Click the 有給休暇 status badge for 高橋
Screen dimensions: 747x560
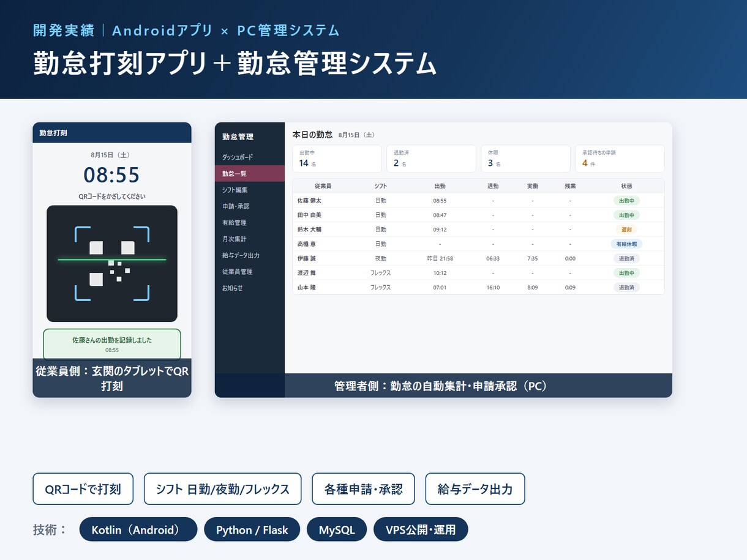[626, 244]
